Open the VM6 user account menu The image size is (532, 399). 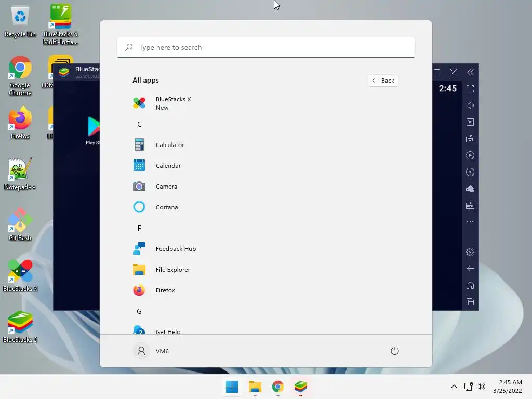click(x=151, y=351)
